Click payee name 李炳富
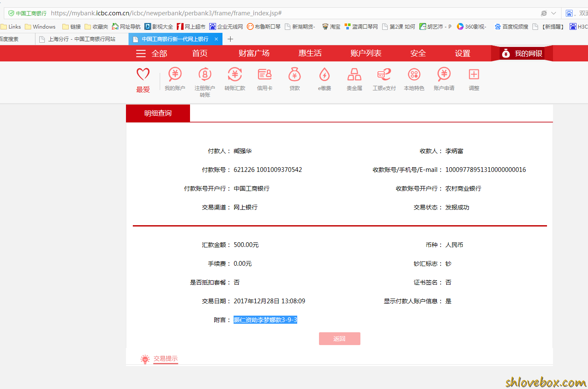Viewport: 588px width, 389px height. 454,151
